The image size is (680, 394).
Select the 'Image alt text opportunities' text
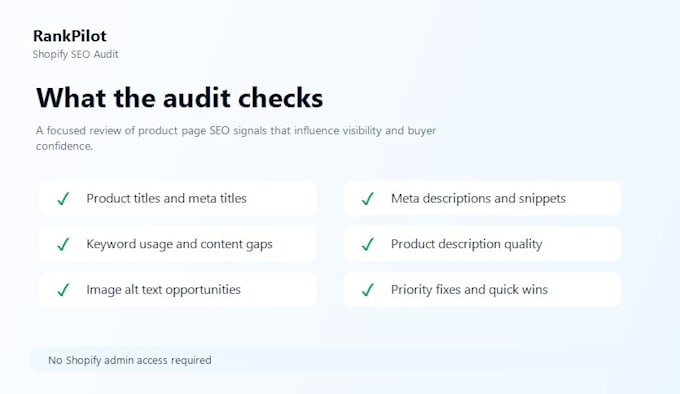[163, 290]
